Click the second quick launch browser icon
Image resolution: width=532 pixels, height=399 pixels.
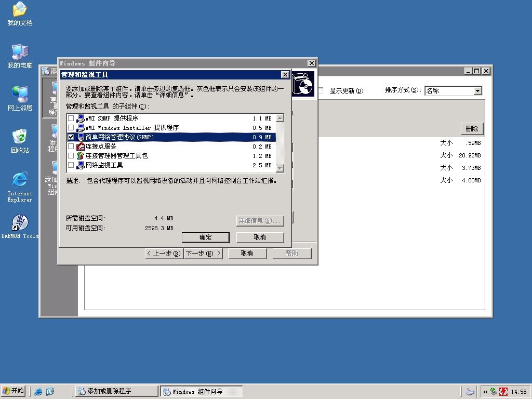(x=50, y=392)
